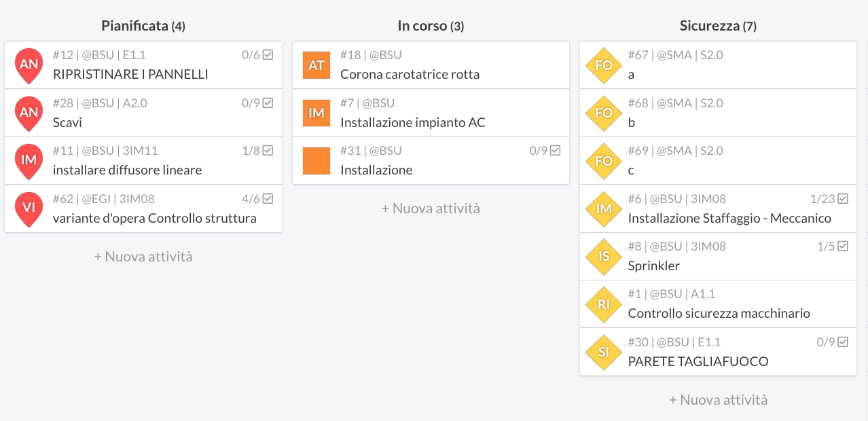
Task: Click the Pianificata column header
Action: (143, 26)
